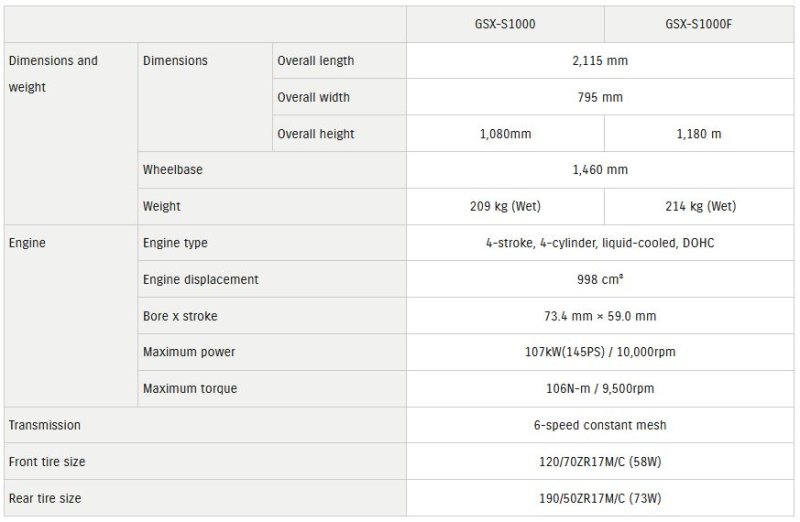Click the GSX-S1000F column header
This screenshot has width=800, height=522.
pyautogui.click(x=700, y=24)
